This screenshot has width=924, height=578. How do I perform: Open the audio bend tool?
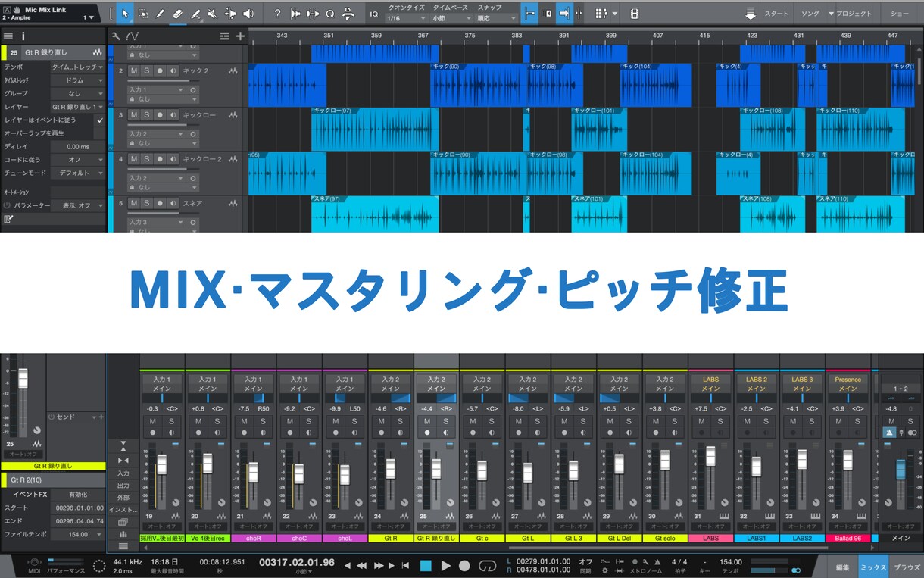(230, 13)
